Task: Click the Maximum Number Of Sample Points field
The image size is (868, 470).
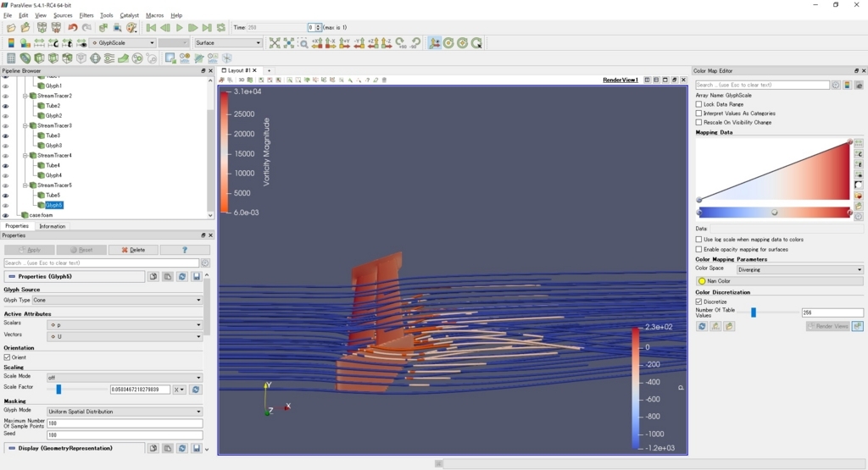Action: [x=125, y=423]
